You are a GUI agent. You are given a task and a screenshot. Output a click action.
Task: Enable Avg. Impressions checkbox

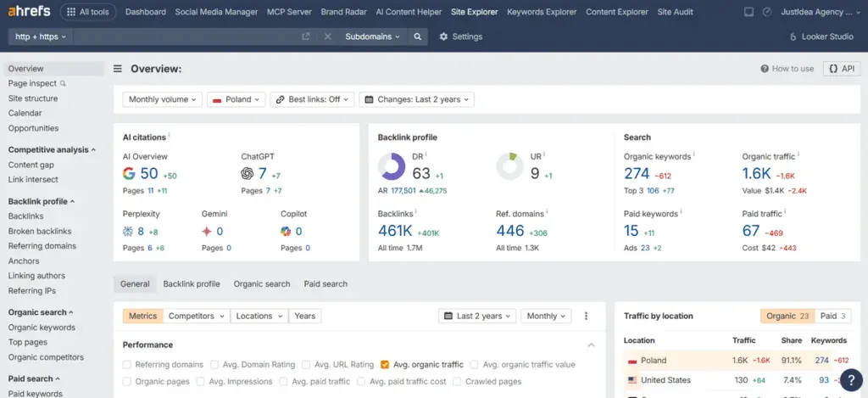[x=200, y=381]
